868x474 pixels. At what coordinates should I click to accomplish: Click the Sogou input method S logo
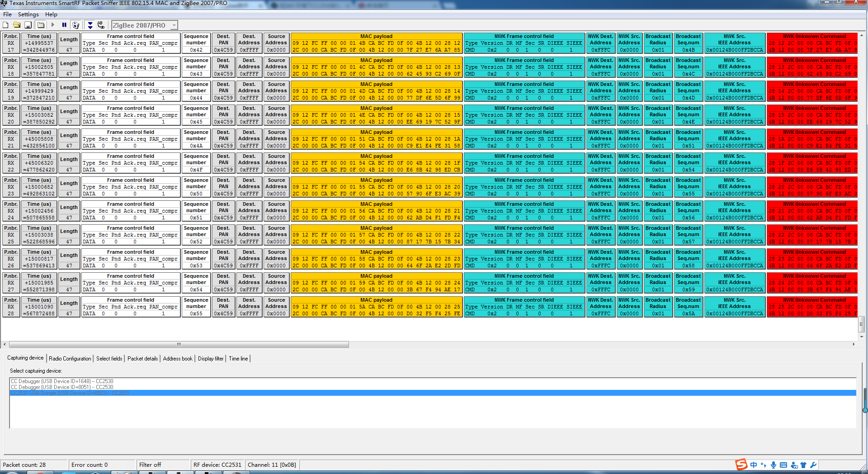(741, 465)
